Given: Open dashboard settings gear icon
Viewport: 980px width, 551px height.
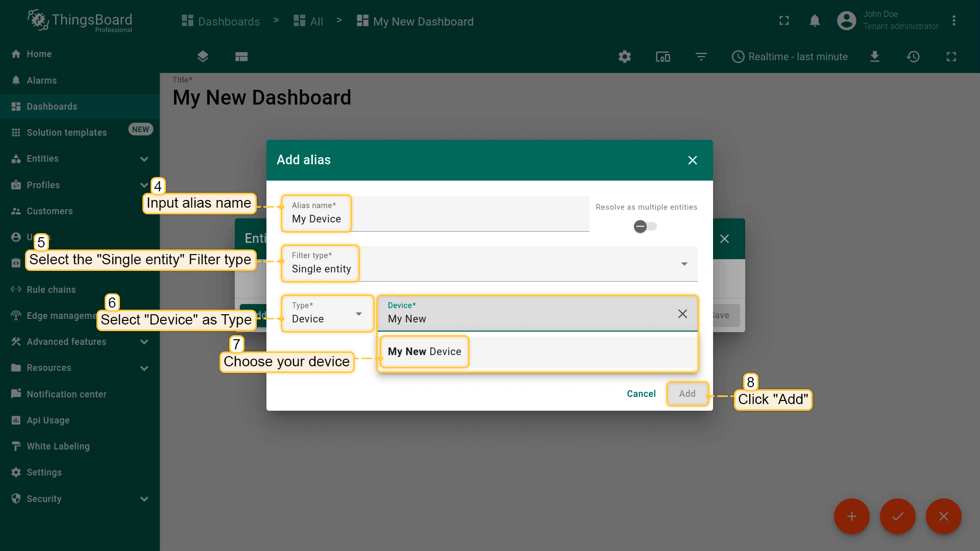Looking at the screenshot, I should click(625, 57).
